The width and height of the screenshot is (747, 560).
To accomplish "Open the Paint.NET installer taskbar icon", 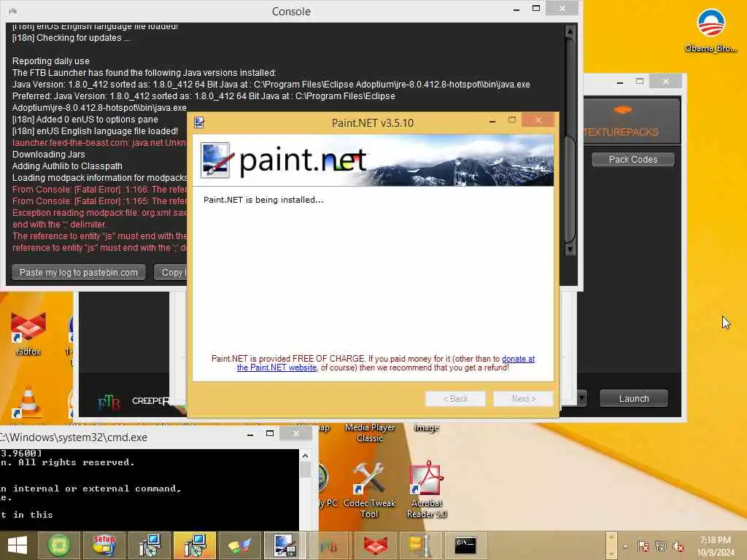I will (285, 545).
